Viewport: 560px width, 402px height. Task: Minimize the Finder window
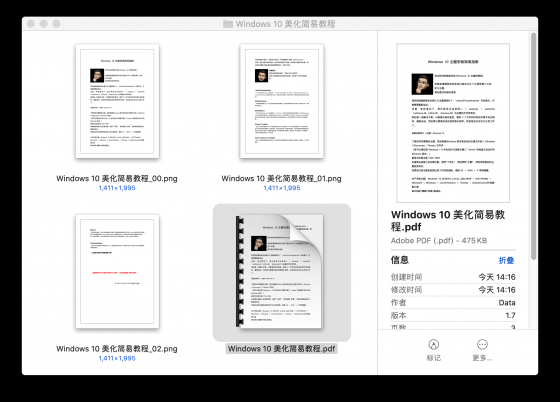pos(44,24)
